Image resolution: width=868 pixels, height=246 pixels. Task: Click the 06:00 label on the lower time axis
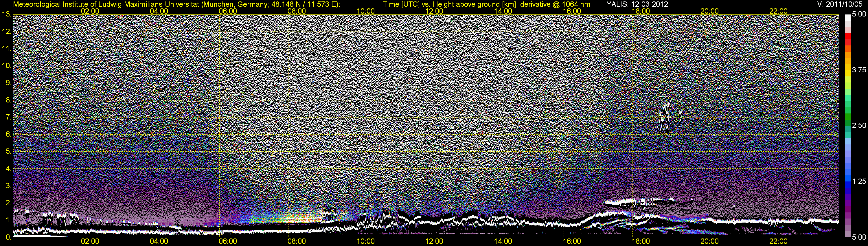point(227,242)
